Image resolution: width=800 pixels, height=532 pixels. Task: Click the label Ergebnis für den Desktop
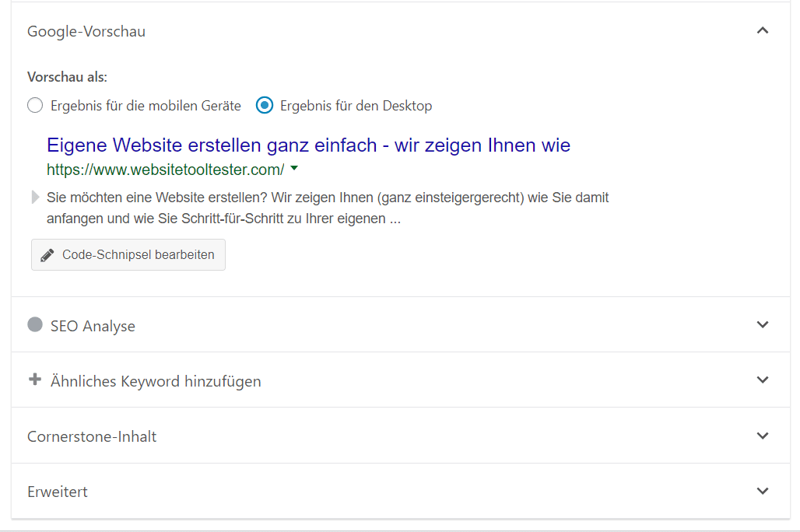(x=356, y=106)
